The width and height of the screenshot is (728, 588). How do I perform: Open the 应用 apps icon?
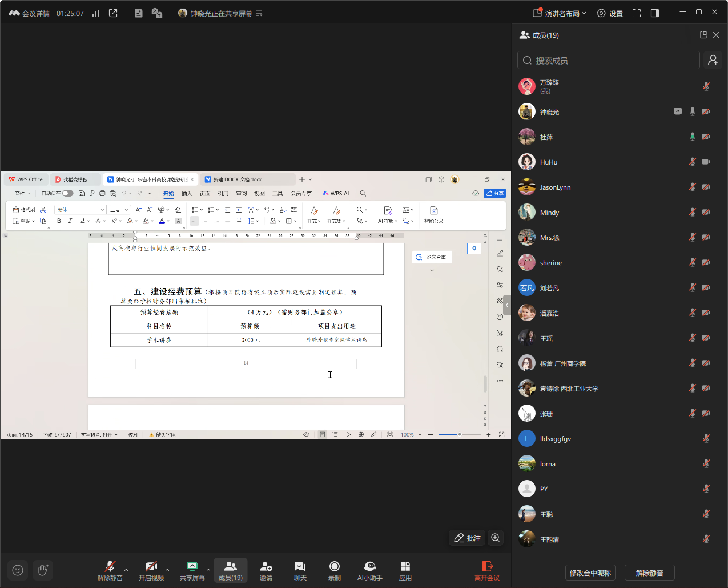pos(405,570)
